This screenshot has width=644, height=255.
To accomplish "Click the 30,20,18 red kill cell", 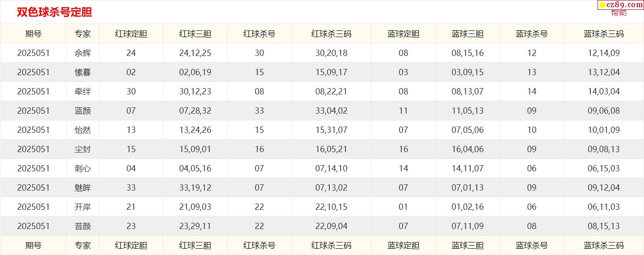I will tap(331, 53).
